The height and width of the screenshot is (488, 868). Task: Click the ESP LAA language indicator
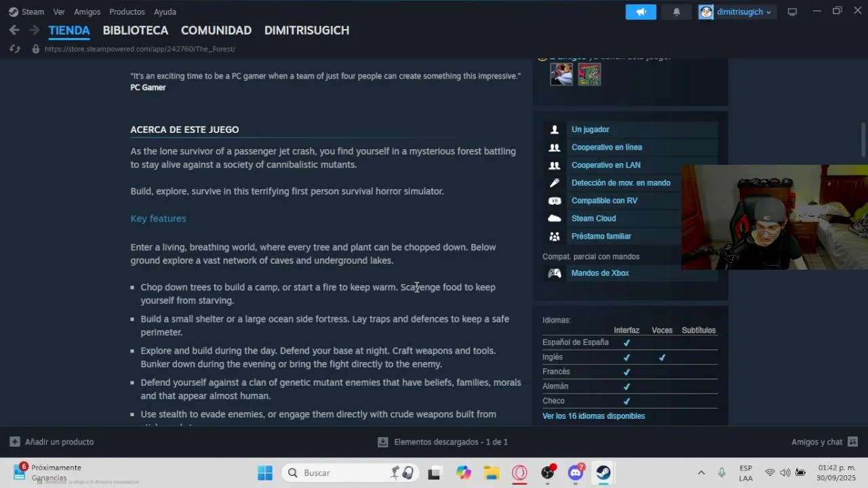pyautogui.click(x=746, y=473)
